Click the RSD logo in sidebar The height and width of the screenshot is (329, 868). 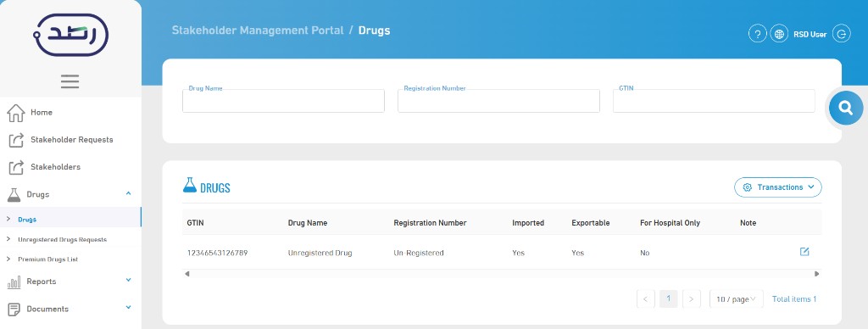pos(70,35)
